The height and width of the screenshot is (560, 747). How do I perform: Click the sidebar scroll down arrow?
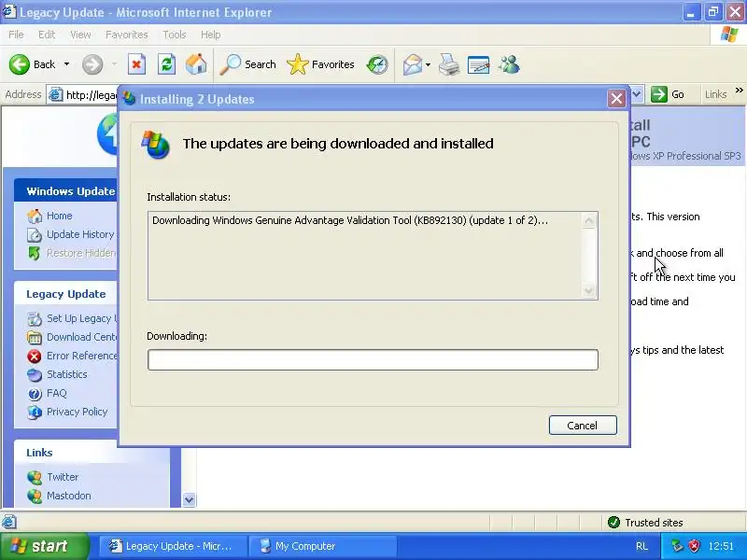pyautogui.click(x=190, y=499)
